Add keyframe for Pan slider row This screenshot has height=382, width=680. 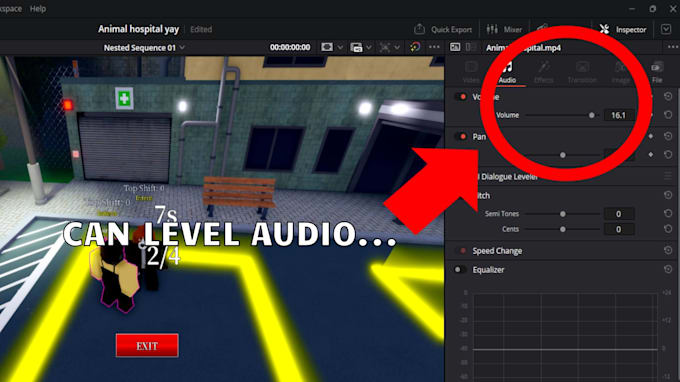[x=651, y=154]
